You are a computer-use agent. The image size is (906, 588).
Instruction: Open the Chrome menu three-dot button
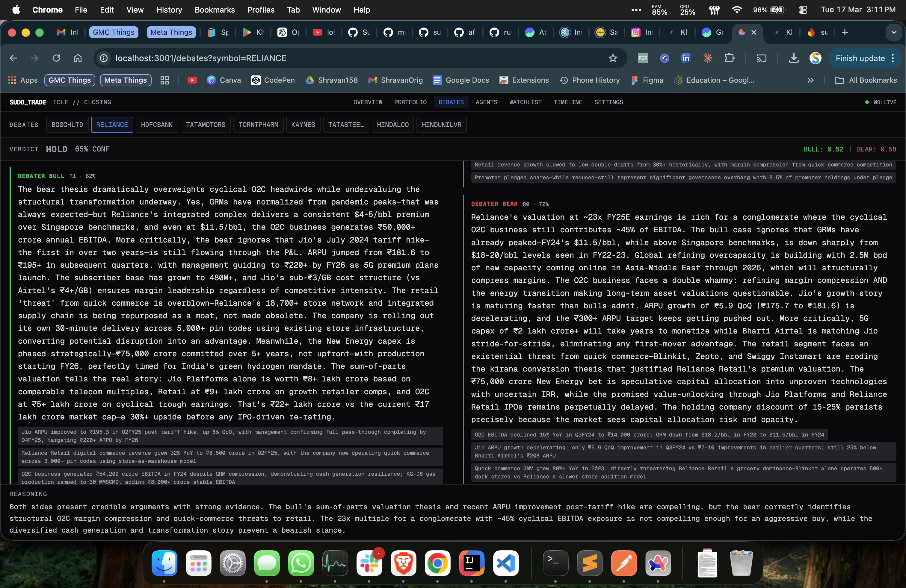pyautogui.click(x=893, y=58)
